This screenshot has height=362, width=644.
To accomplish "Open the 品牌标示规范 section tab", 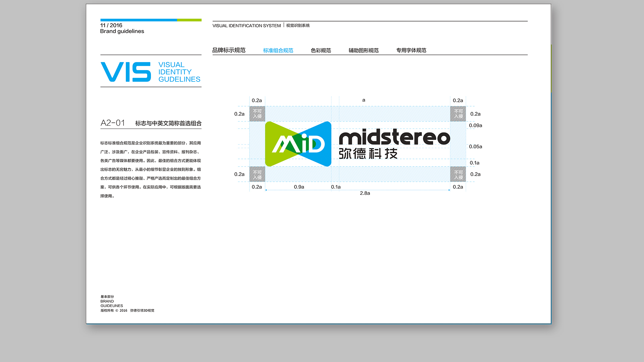I will pos(229,50).
